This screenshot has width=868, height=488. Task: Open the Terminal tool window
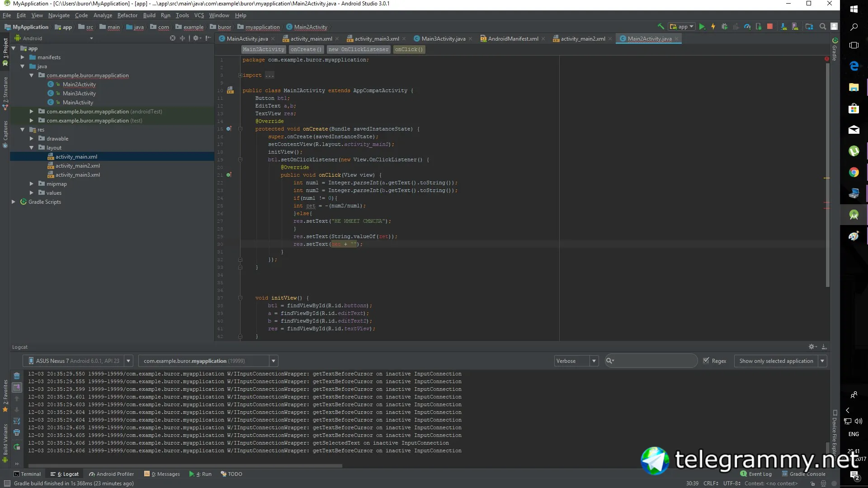coord(27,474)
